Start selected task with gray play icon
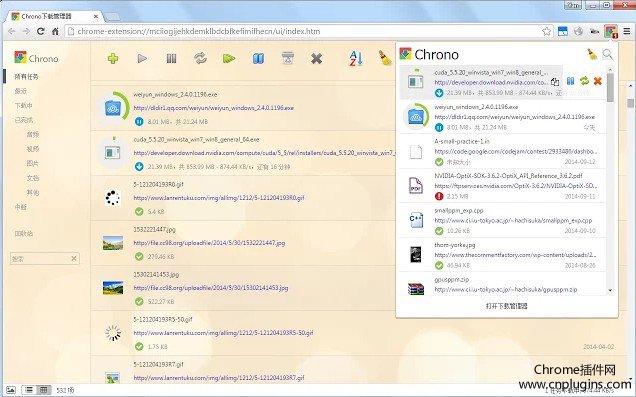The width and height of the screenshot is (636, 397). pos(142,58)
